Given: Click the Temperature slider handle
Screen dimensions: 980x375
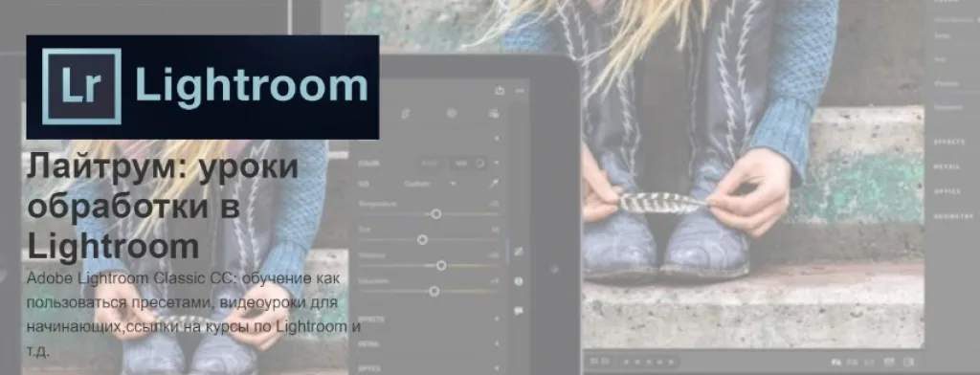Looking at the screenshot, I should pyautogui.click(x=436, y=213).
